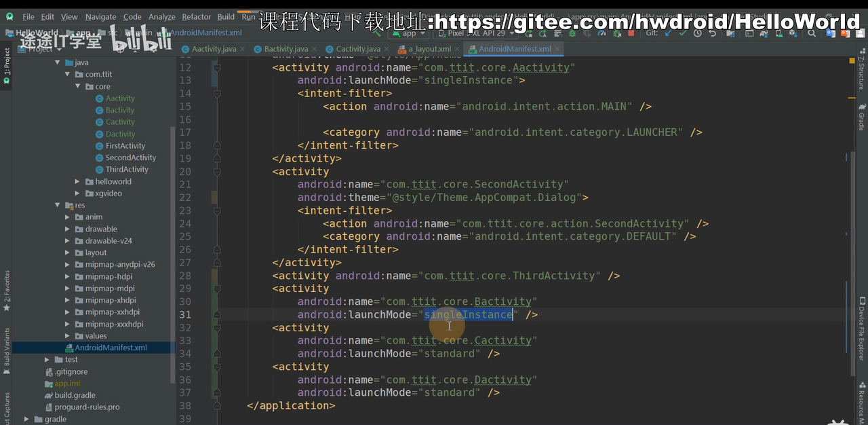The height and width of the screenshot is (425, 868).
Task: Expand the drawable-v24 folder
Action: point(68,241)
